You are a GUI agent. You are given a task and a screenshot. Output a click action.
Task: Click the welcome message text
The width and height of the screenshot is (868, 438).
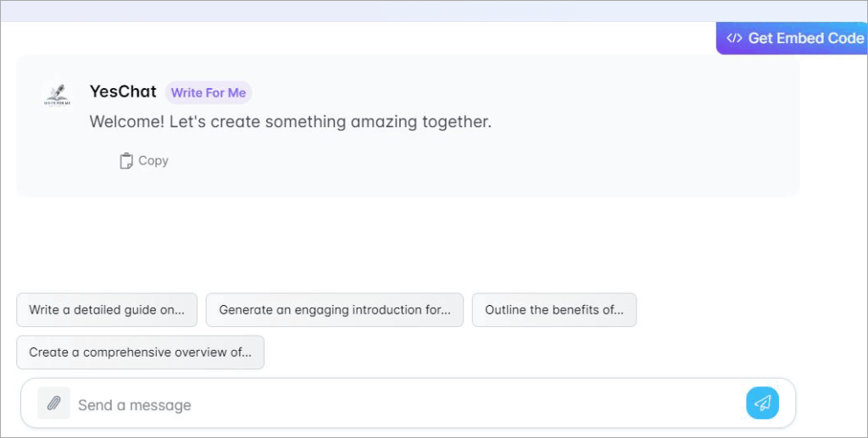[x=290, y=122]
